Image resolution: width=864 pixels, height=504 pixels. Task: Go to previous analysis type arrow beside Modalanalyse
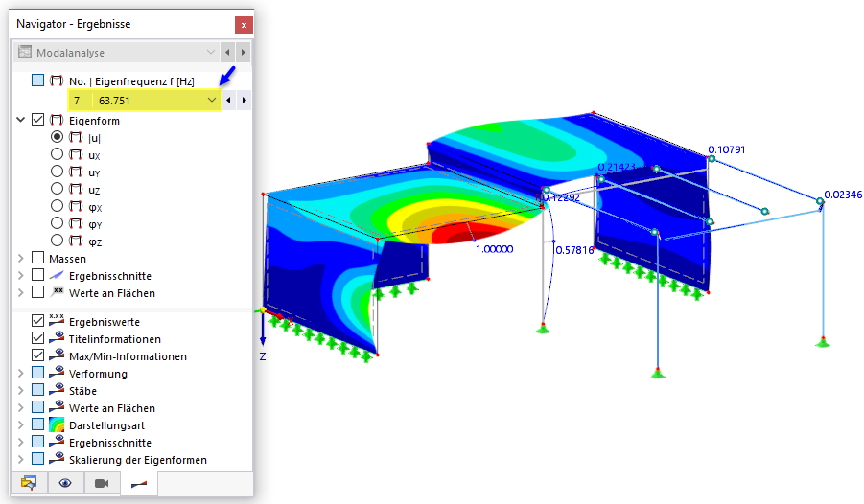coord(227,53)
